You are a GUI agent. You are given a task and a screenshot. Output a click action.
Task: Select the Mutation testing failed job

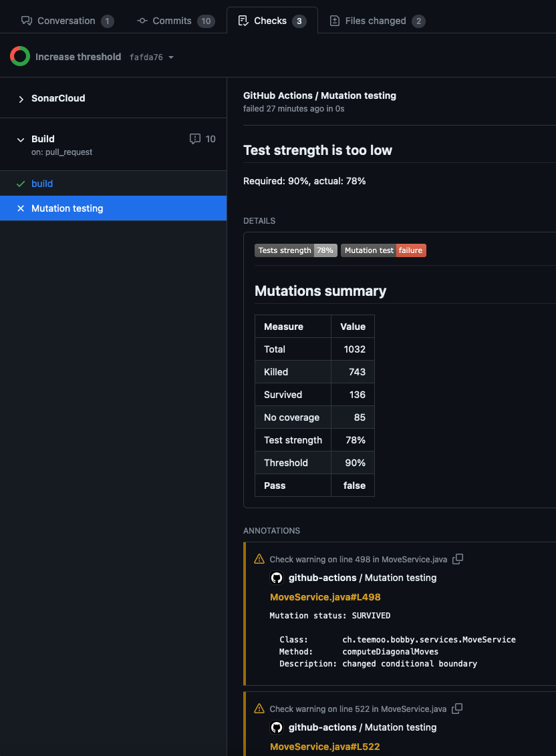click(x=114, y=208)
